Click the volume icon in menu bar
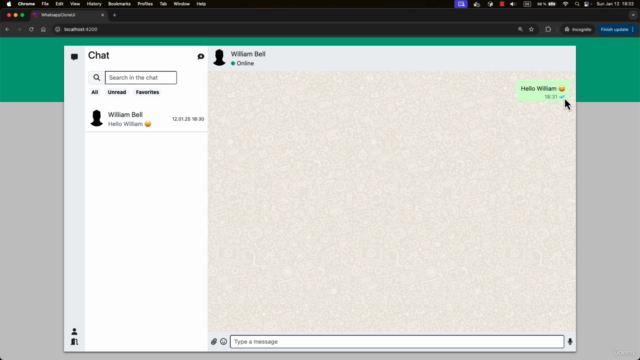The height and width of the screenshot is (360, 640). point(513,4)
